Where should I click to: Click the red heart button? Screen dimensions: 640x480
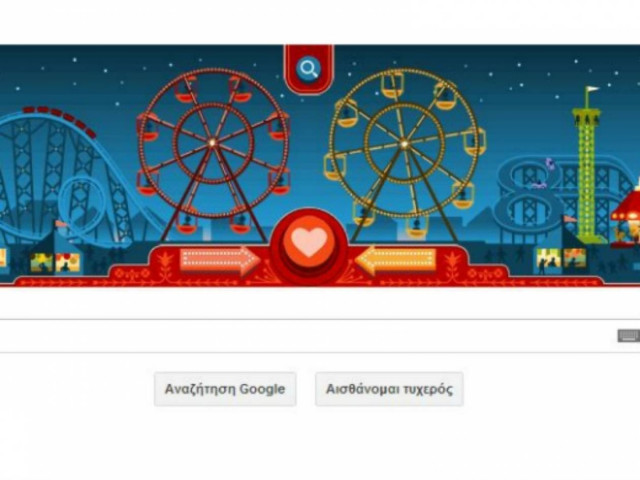tap(309, 244)
